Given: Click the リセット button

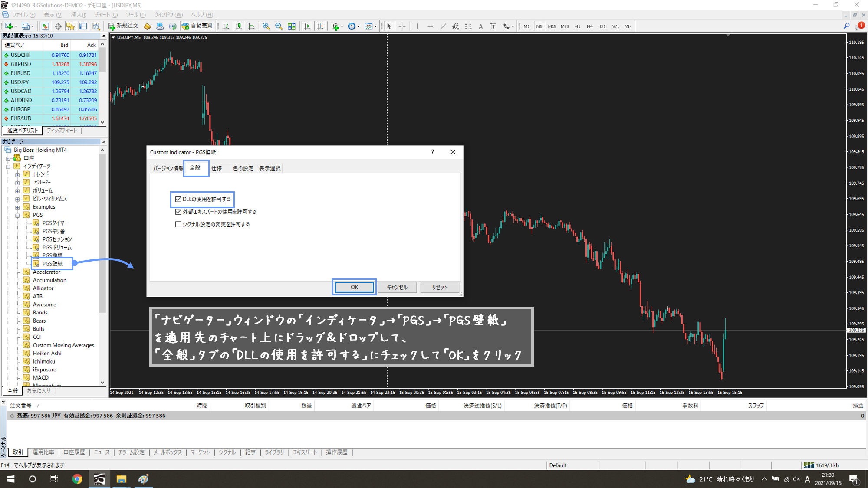Looking at the screenshot, I should click(439, 287).
